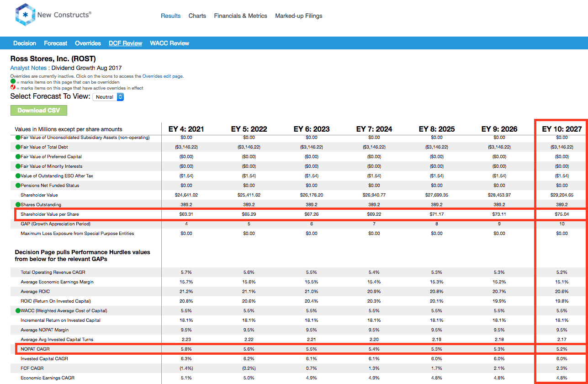Open the Results top navigation item

tap(171, 16)
